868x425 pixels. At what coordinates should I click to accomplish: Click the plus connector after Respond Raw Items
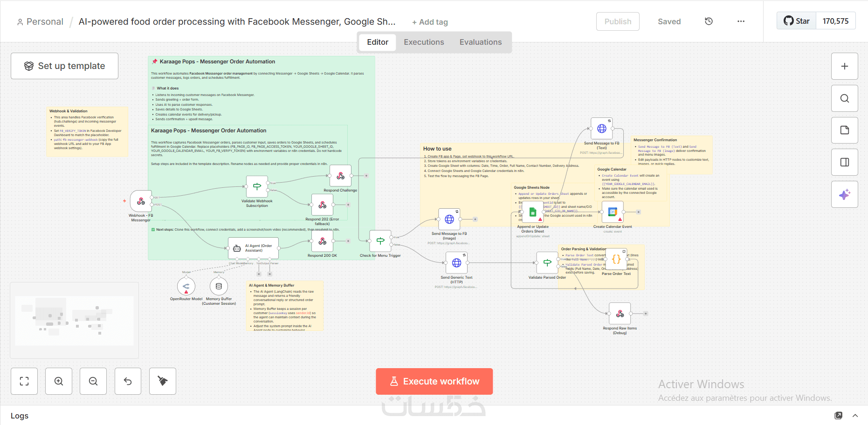[646, 314]
